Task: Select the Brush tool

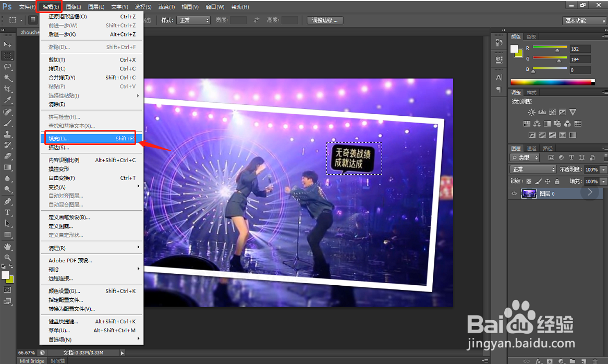Action: (7, 123)
